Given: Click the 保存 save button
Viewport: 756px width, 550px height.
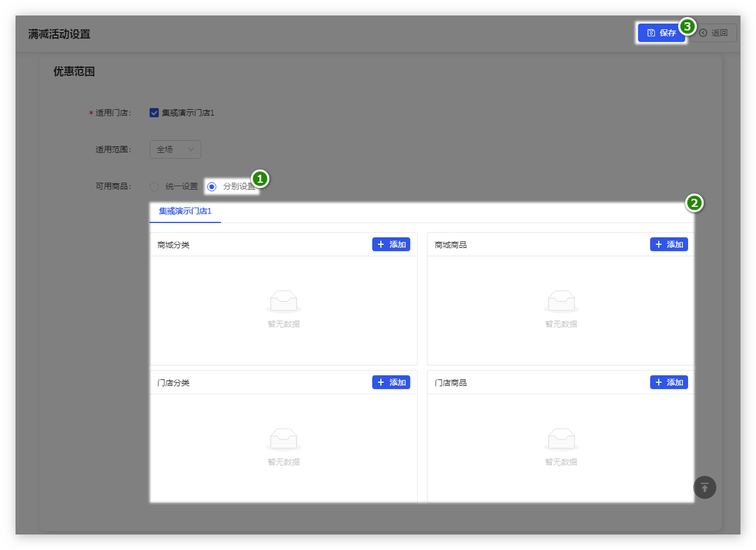Looking at the screenshot, I should [661, 33].
